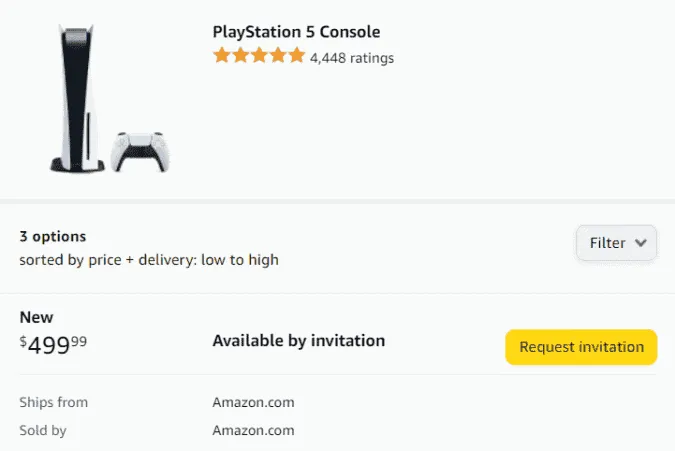This screenshot has height=451, width=675.
Task: Click the "Ships from" label
Action: coord(54,402)
